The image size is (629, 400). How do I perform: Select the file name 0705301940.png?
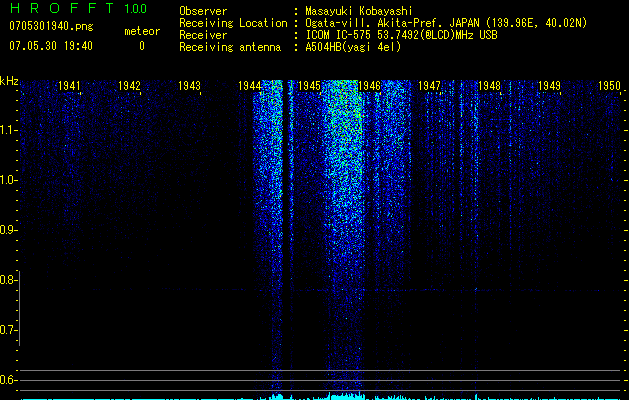(51, 27)
